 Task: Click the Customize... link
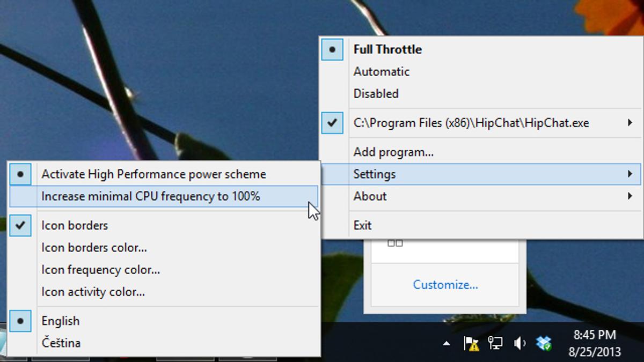[445, 285]
